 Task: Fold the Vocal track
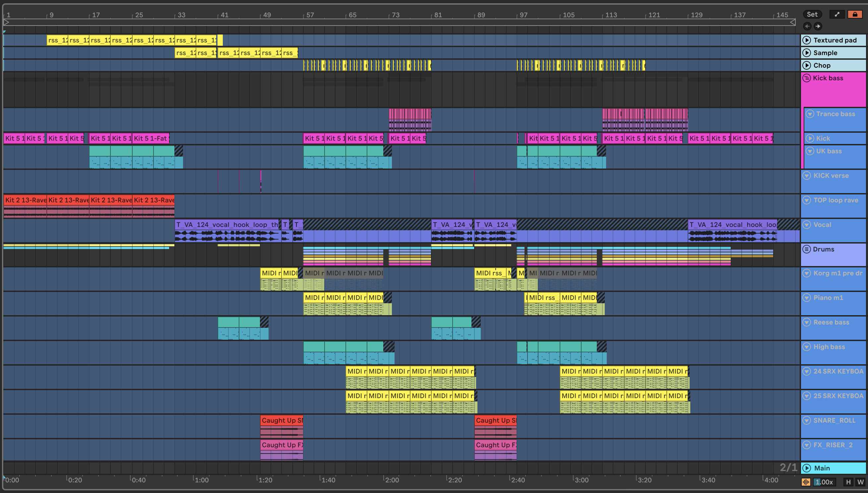807,225
